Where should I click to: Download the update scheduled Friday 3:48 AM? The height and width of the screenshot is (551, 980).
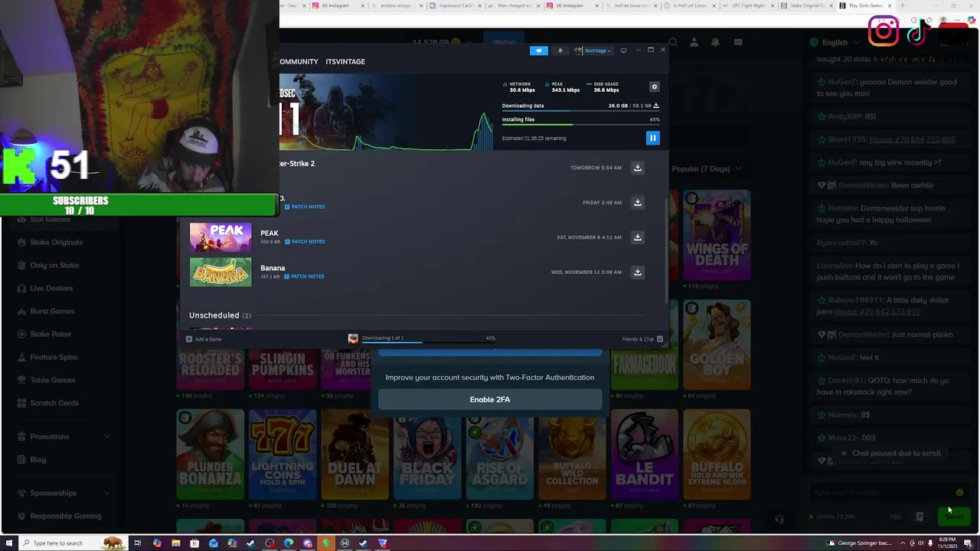click(x=637, y=203)
